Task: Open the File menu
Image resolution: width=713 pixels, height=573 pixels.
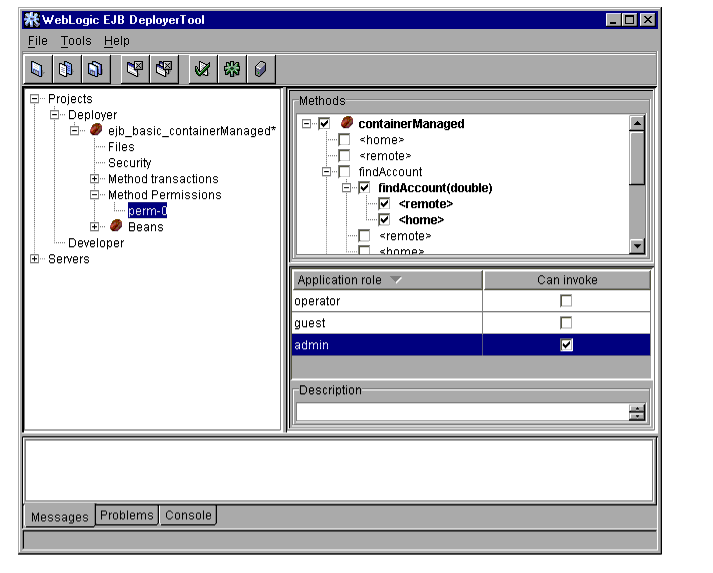Action: point(37,41)
